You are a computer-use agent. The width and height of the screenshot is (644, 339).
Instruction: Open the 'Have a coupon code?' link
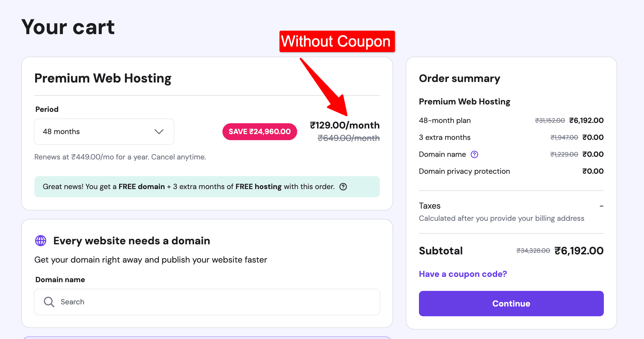(463, 274)
